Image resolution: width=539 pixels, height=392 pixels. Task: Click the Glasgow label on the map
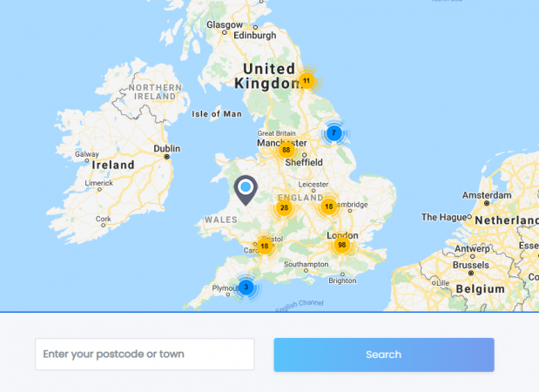(x=224, y=24)
